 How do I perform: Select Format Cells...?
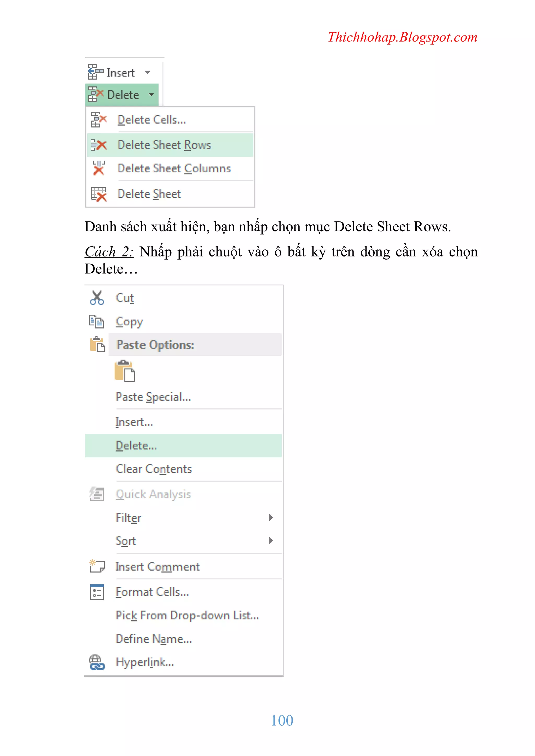point(183,592)
